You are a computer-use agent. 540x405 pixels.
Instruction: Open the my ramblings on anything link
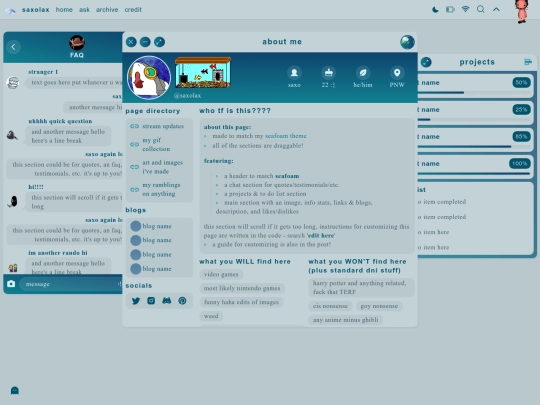161,189
